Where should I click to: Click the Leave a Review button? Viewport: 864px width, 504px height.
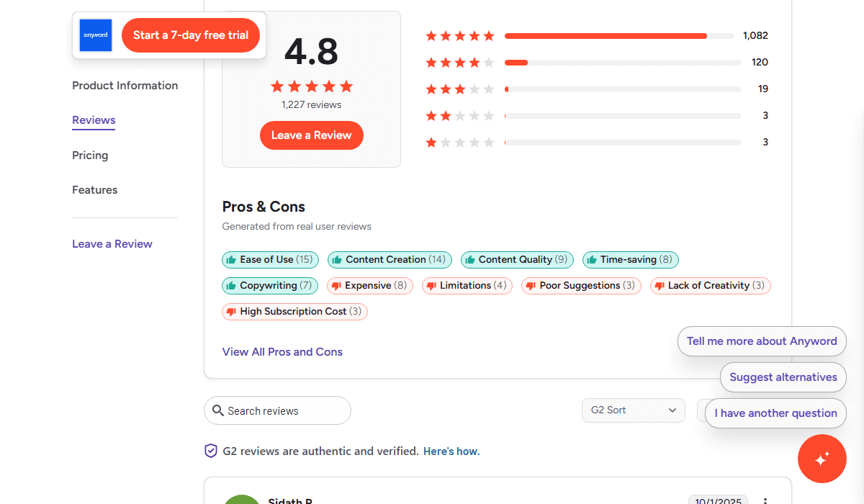[x=311, y=135]
